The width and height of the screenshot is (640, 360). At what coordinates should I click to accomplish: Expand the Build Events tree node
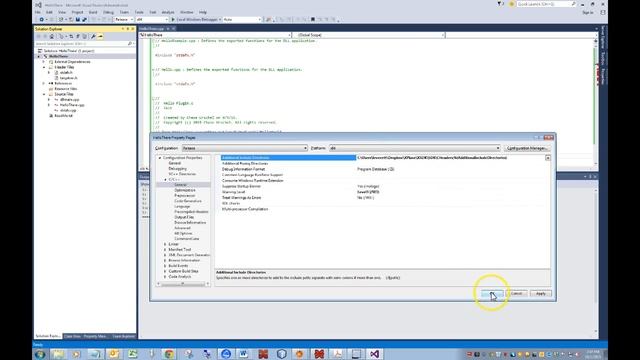coord(165,266)
